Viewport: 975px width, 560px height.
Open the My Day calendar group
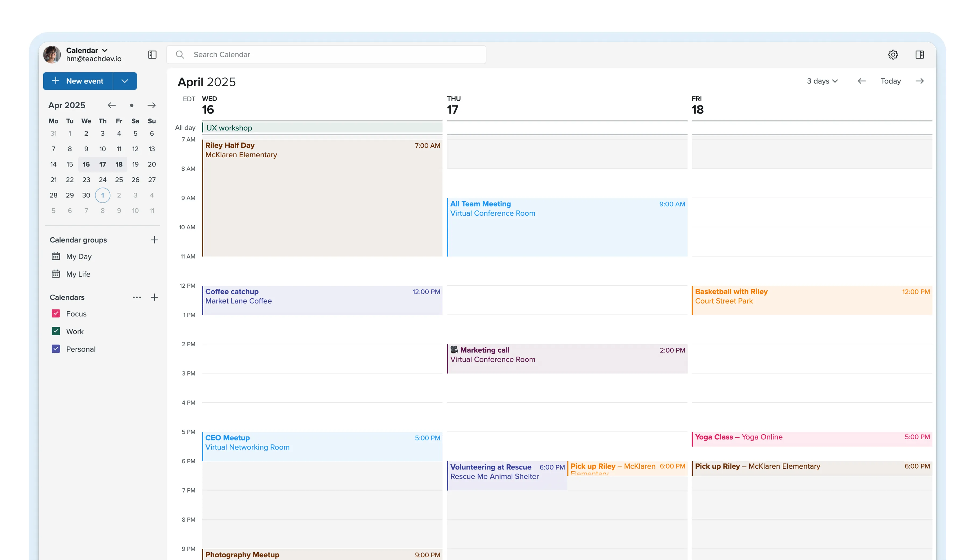point(79,256)
